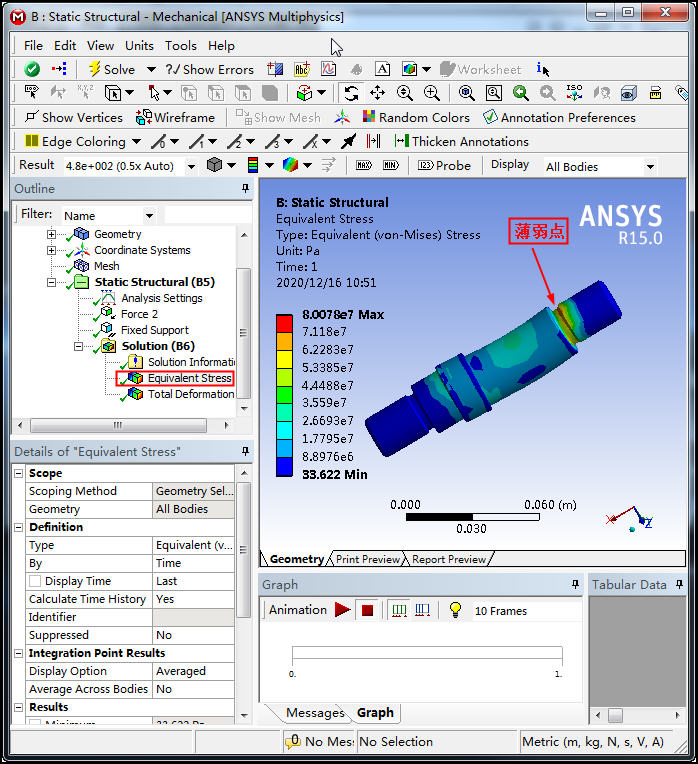Click the animation timeline bar
This screenshot has width=698, height=764.
pyautogui.click(x=426, y=655)
